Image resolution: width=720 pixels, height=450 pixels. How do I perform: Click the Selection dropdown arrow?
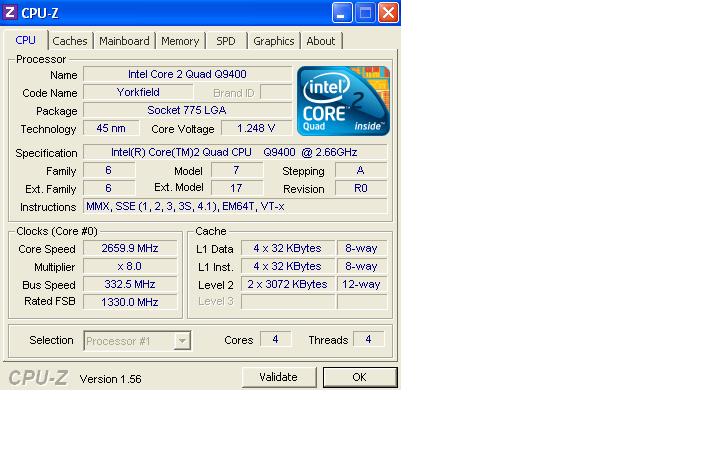tap(182, 341)
